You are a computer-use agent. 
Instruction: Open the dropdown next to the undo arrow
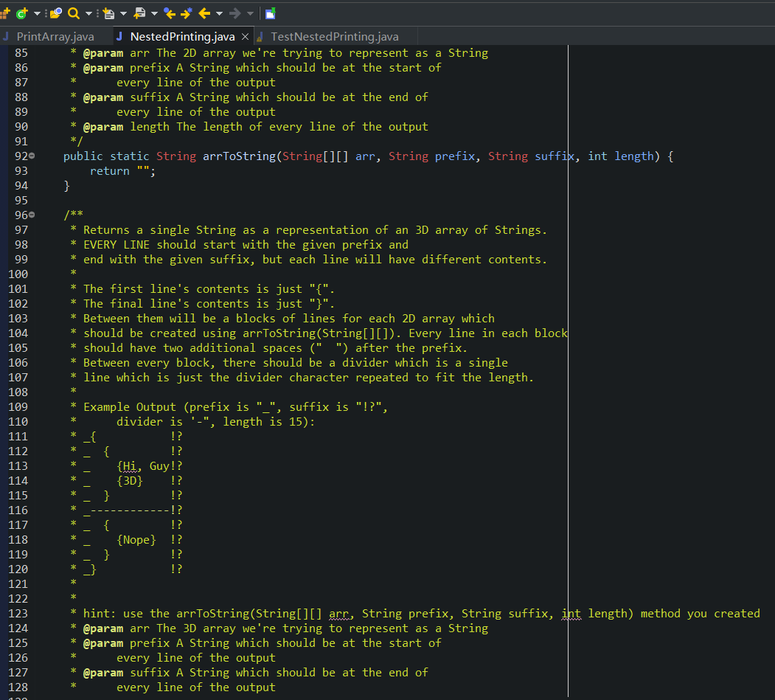click(x=218, y=13)
